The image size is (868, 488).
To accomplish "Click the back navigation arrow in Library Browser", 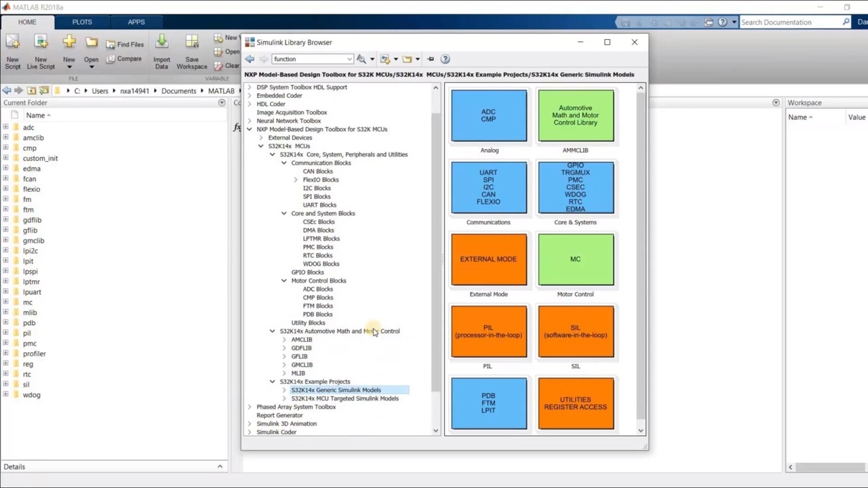I will pos(249,59).
